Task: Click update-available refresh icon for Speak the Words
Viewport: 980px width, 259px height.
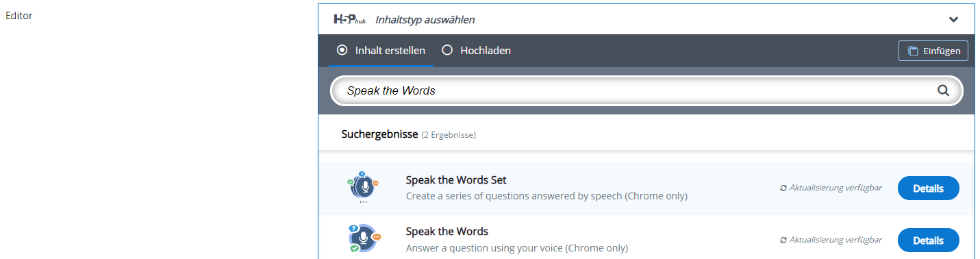Action: click(783, 240)
